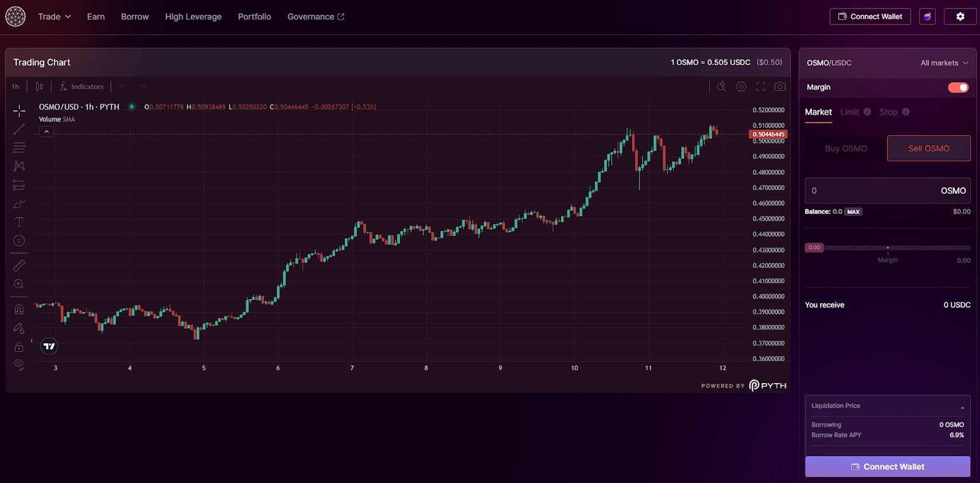
Task: Select the text annotation tool
Action: coord(19,222)
